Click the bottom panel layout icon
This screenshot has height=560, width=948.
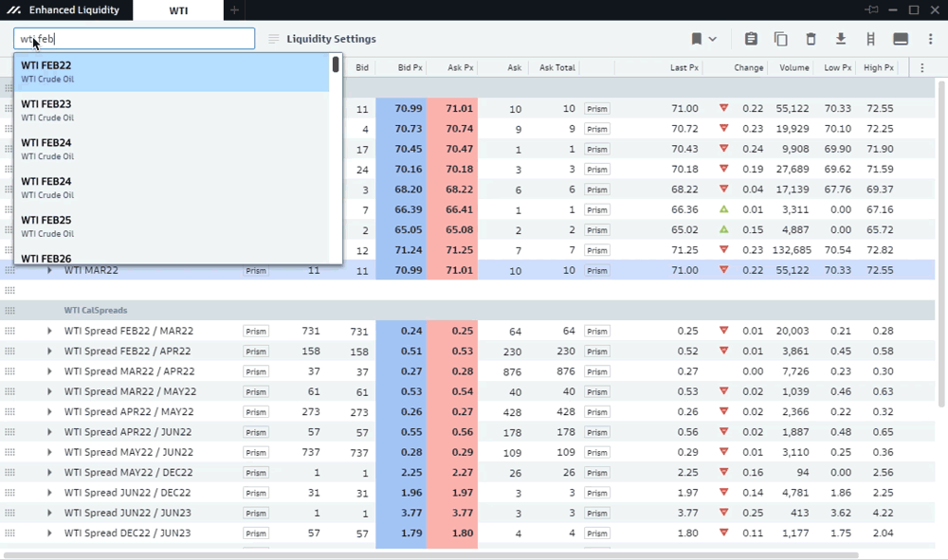901,39
